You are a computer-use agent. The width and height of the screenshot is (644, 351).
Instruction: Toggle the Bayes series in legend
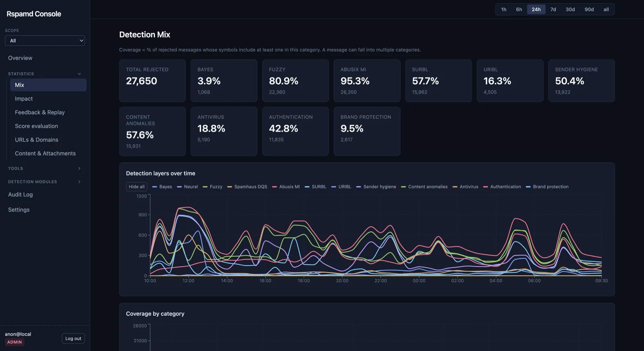point(162,187)
